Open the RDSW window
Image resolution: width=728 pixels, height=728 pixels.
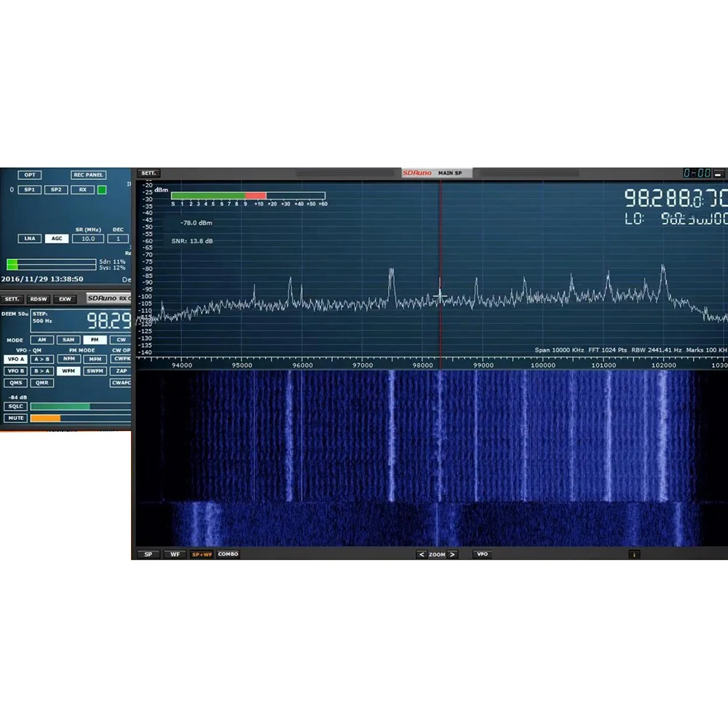(39, 299)
